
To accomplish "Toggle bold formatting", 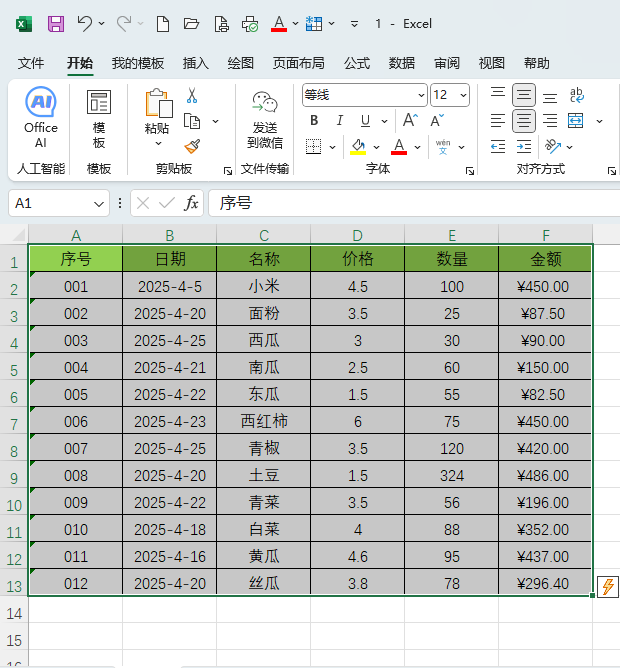I will 314,121.
